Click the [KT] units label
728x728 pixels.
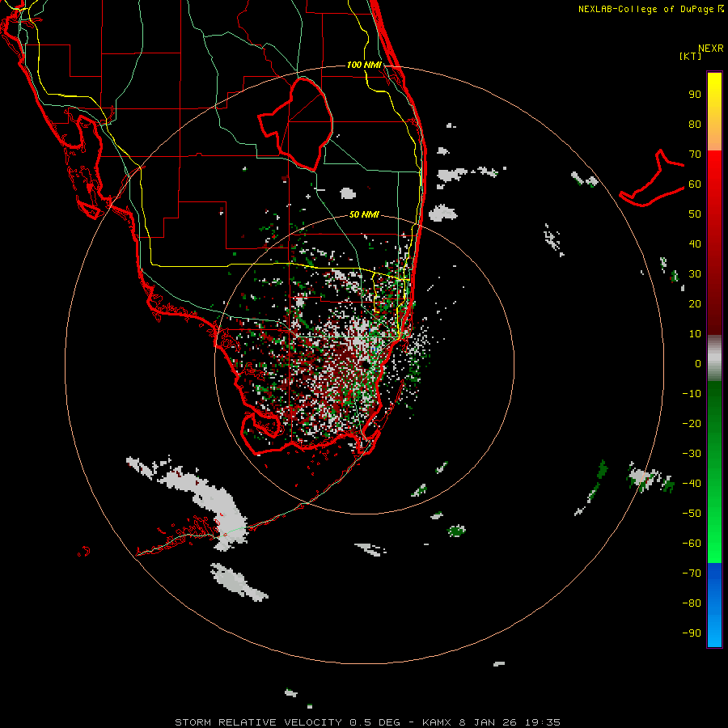690,56
